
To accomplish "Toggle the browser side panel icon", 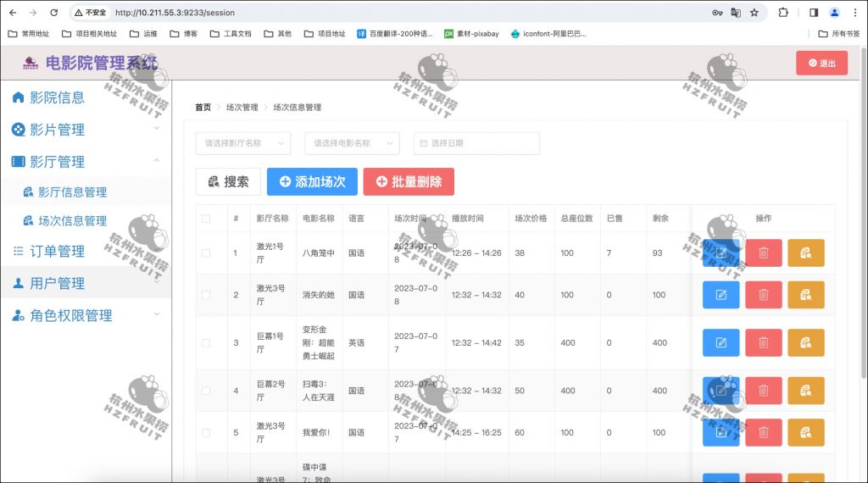I will point(813,12).
